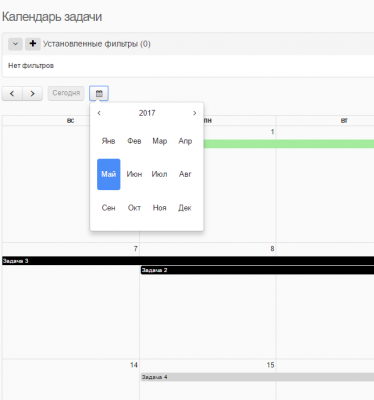Select month Авг in picker

pyautogui.click(x=185, y=174)
